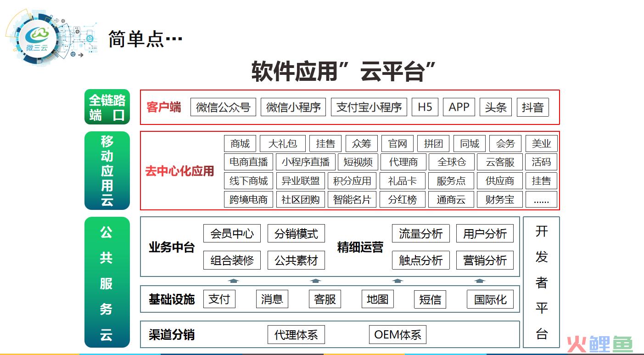Open the 线下商城 box
The image size is (644, 355).
(249, 181)
